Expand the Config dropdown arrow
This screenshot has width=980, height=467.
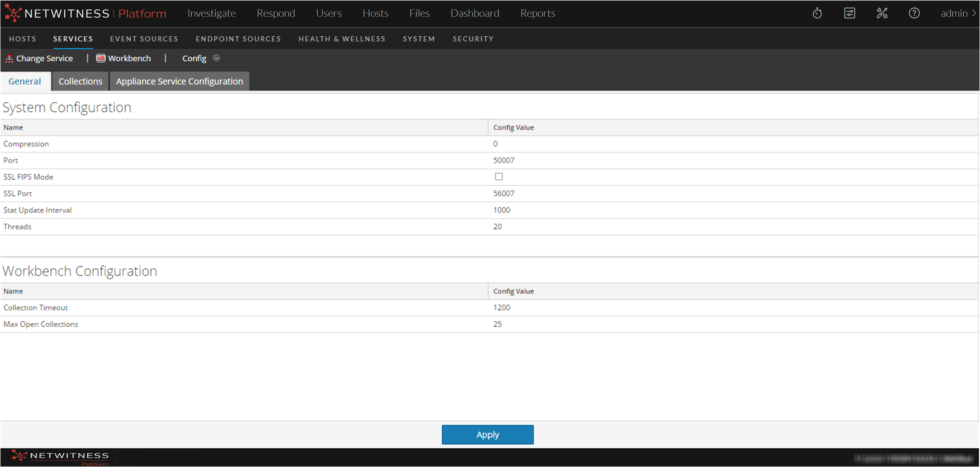click(x=216, y=58)
